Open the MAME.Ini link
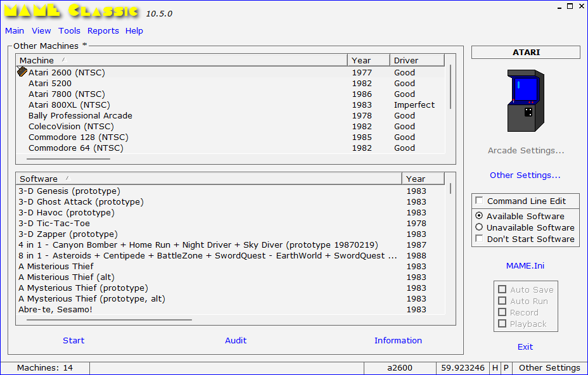This screenshot has height=375, width=588. pyautogui.click(x=525, y=265)
